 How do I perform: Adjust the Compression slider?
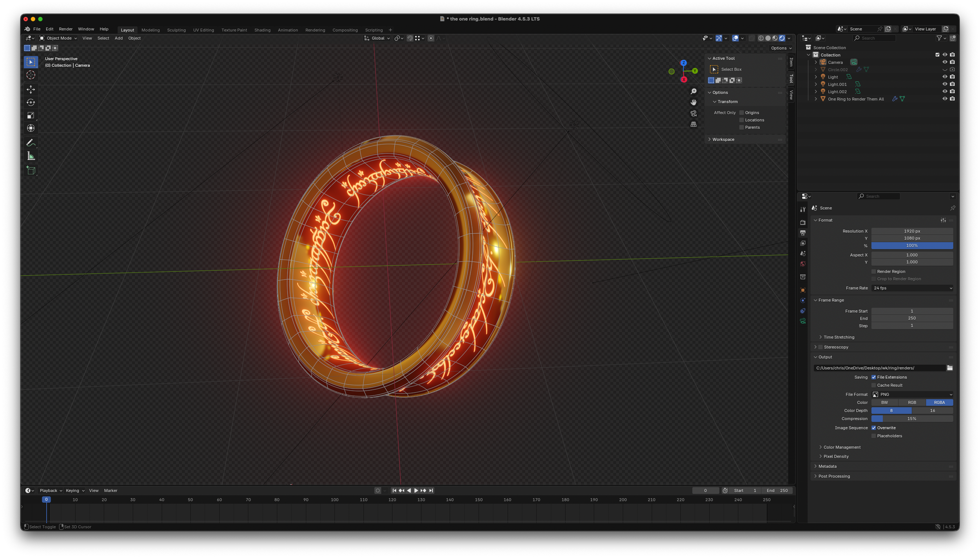912,419
